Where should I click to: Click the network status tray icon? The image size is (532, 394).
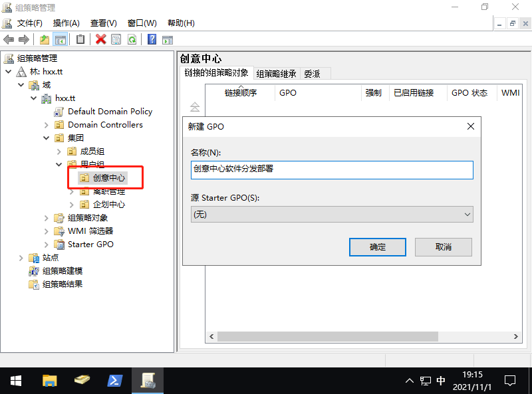[425, 381]
